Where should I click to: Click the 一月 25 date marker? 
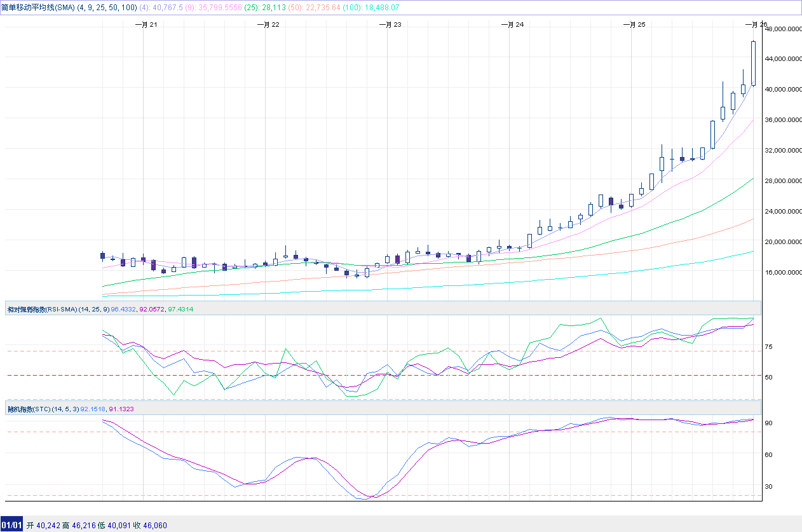pyautogui.click(x=634, y=24)
